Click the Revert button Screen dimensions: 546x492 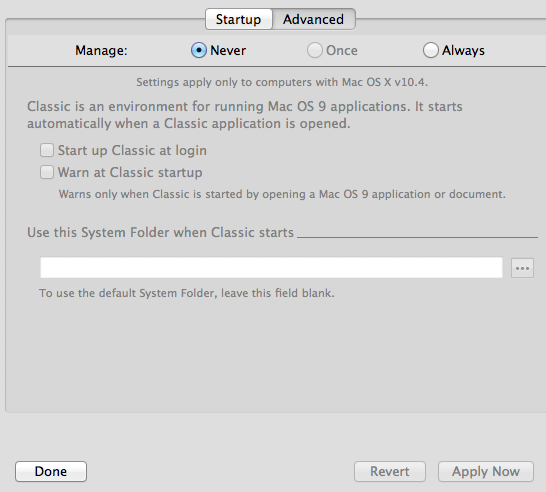pos(390,471)
